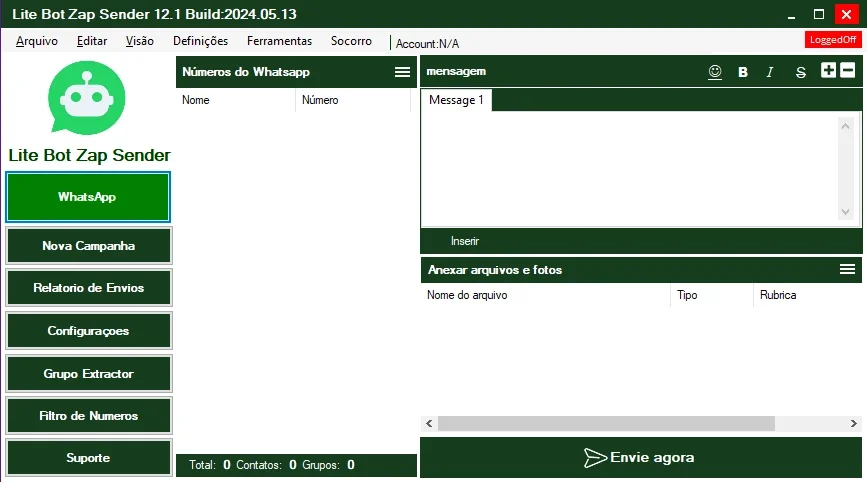
Task: Click the attachments horizontal scrollbar thumb
Action: (606, 423)
